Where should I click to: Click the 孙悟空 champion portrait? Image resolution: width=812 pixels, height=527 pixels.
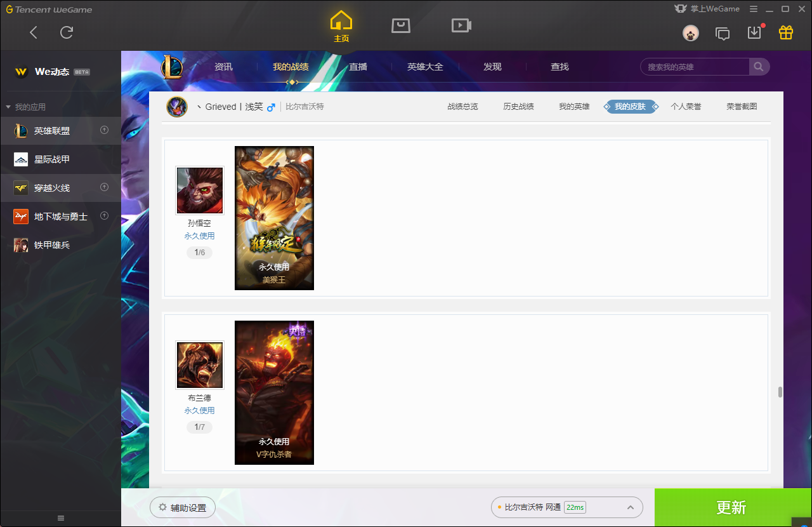(200, 190)
